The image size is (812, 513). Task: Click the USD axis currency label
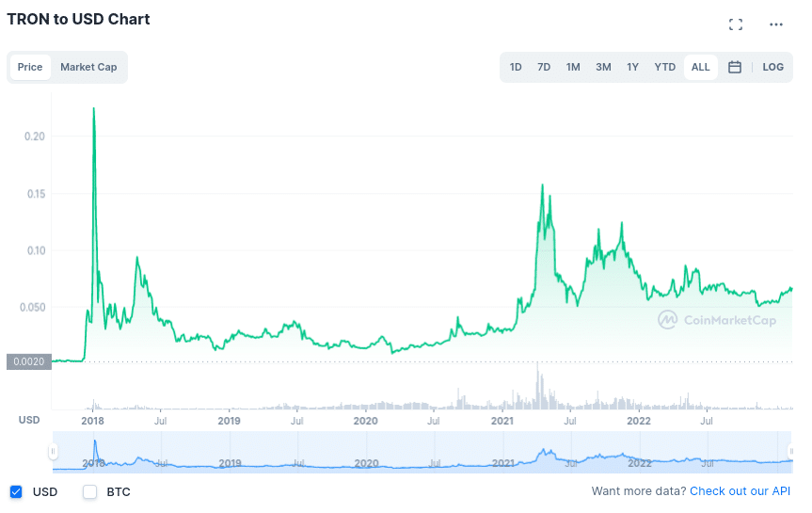point(29,420)
